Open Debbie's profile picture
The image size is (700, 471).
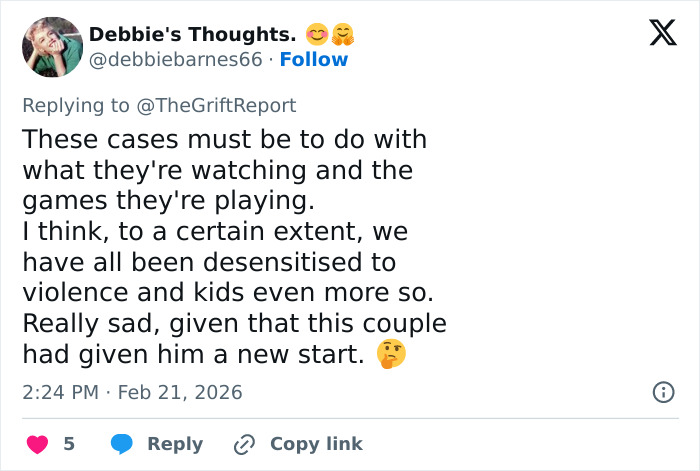(51, 47)
